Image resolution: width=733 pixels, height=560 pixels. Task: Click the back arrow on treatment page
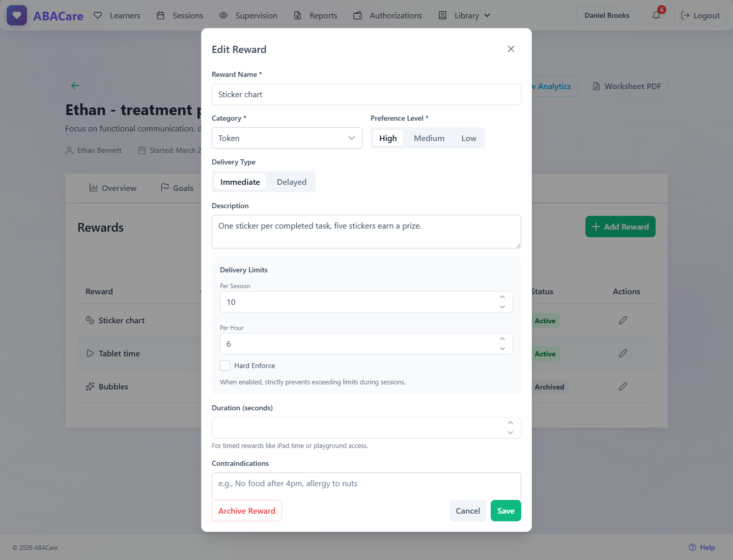click(x=75, y=86)
